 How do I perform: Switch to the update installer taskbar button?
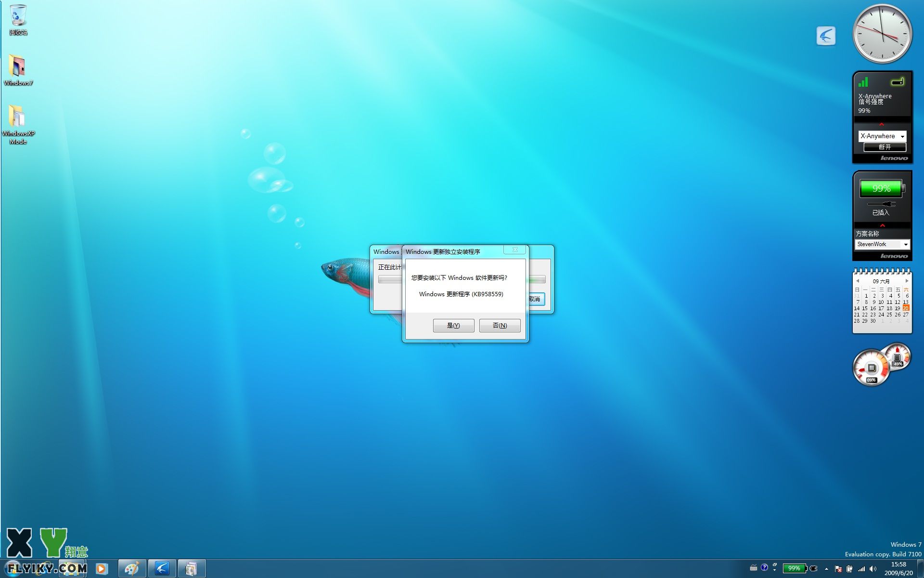(x=192, y=569)
